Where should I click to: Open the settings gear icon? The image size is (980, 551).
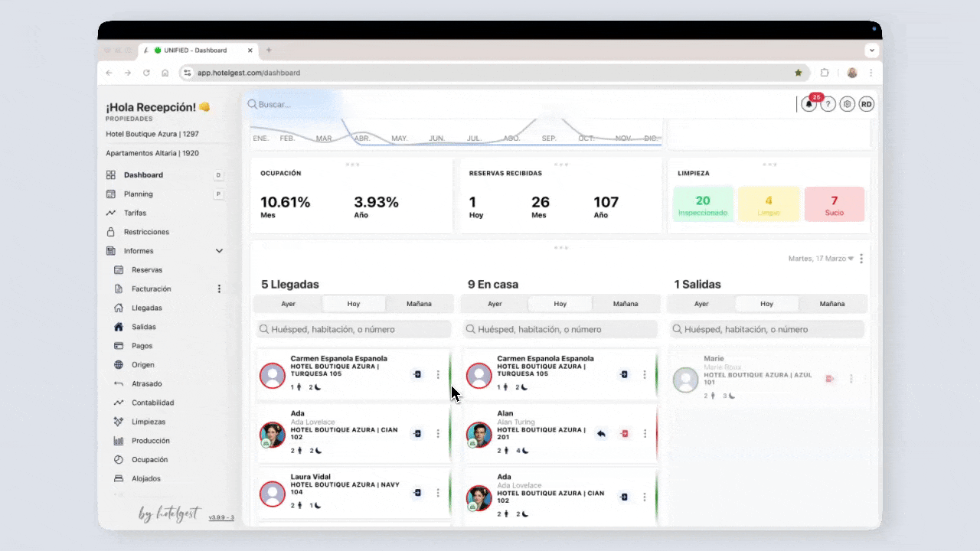[x=847, y=105]
